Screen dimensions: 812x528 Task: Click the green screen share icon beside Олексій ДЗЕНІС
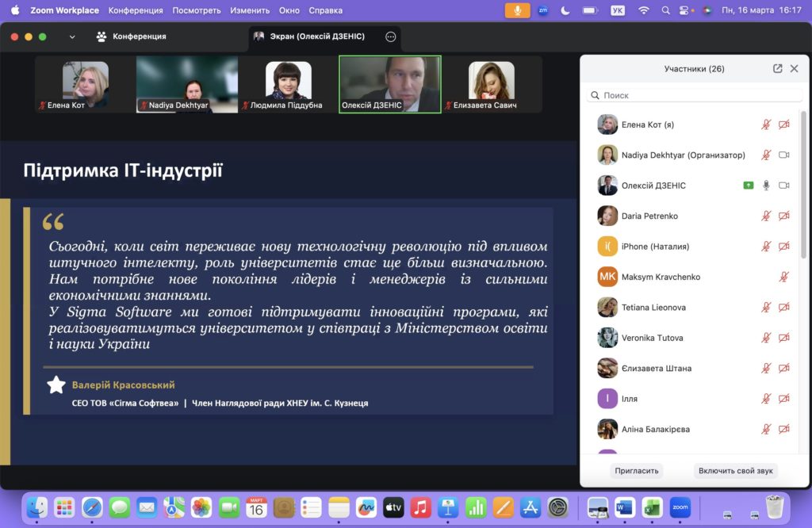tap(748, 186)
